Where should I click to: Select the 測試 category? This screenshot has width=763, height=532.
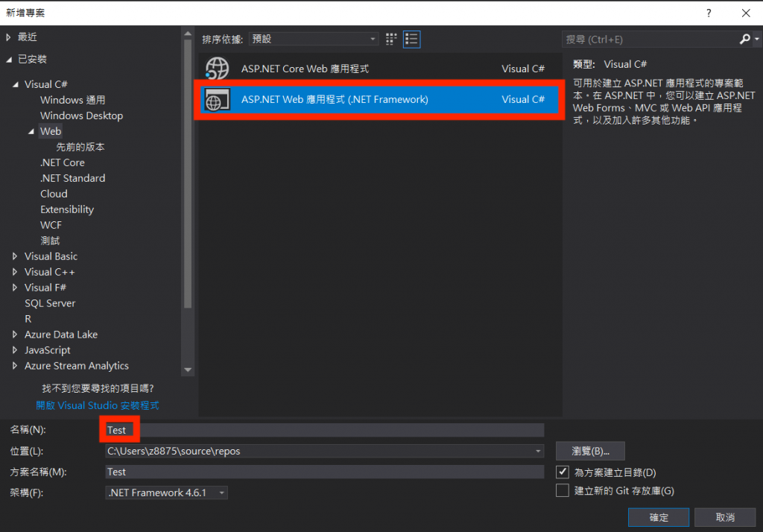coord(50,241)
